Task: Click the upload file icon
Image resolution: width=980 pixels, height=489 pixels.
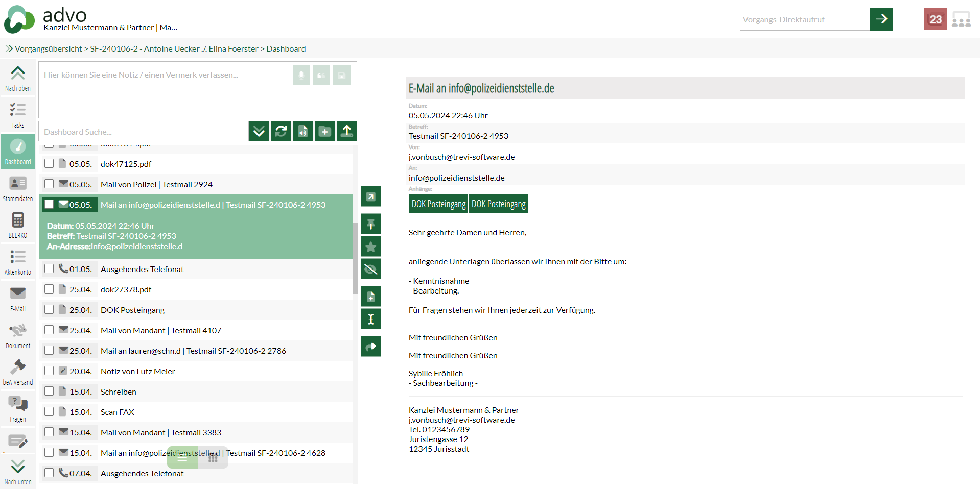Action: (347, 131)
